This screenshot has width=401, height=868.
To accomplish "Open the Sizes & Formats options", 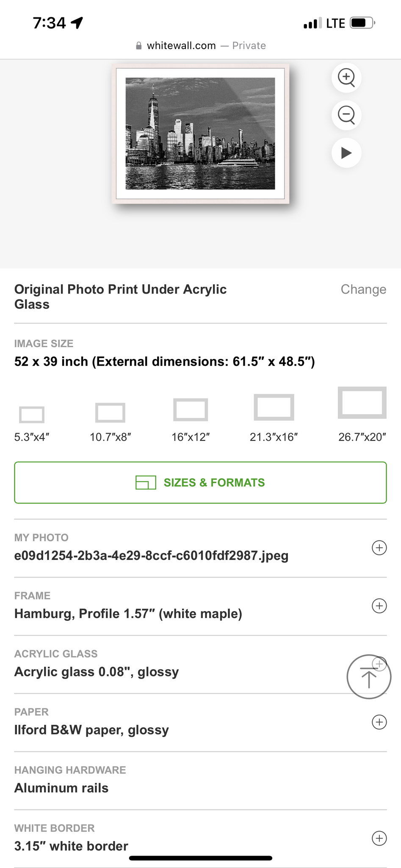I will pos(200,483).
